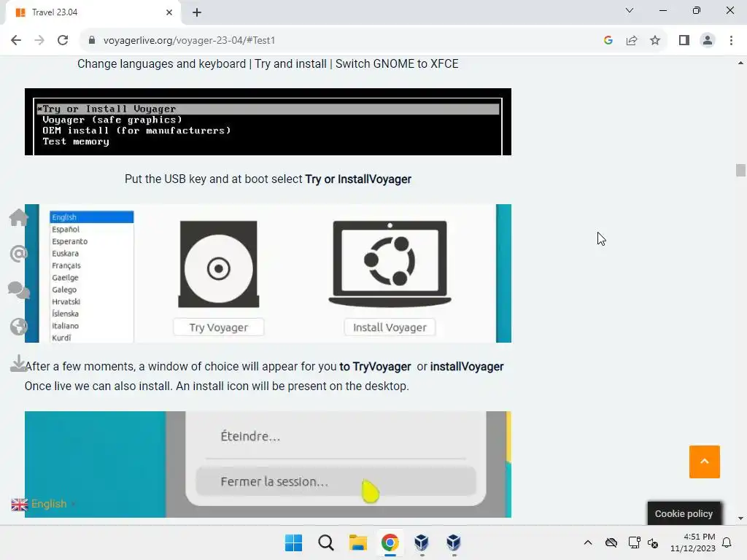This screenshot has width=747, height=560.
Task: Open the chat bubbles sidebar icon
Action: click(x=18, y=290)
